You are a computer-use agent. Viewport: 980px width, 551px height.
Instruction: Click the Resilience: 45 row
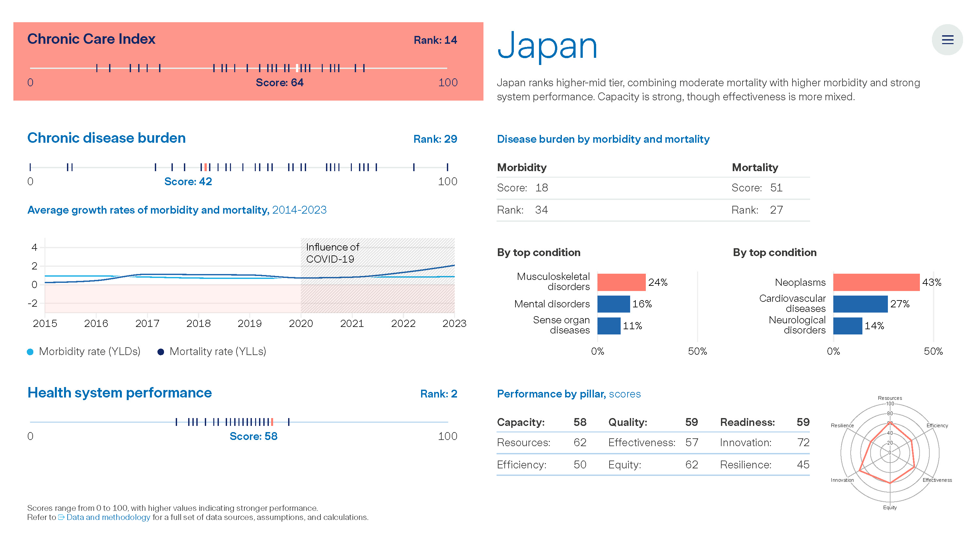click(765, 465)
